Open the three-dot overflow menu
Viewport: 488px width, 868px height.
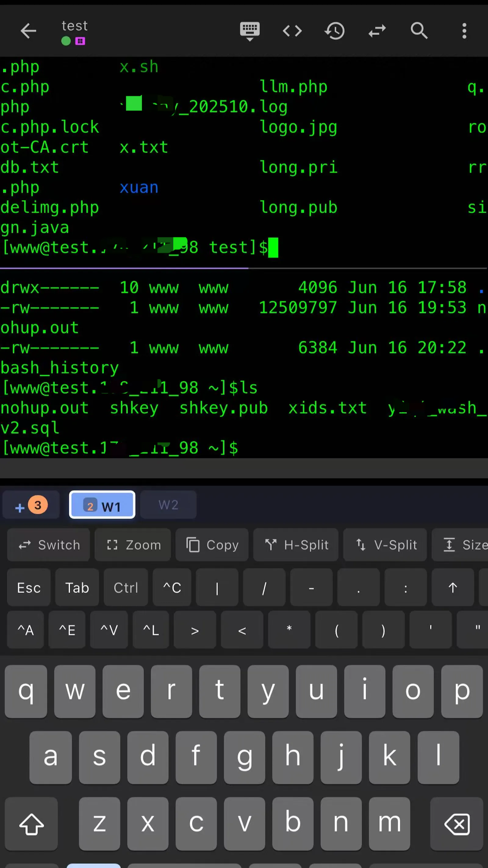tap(465, 31)
